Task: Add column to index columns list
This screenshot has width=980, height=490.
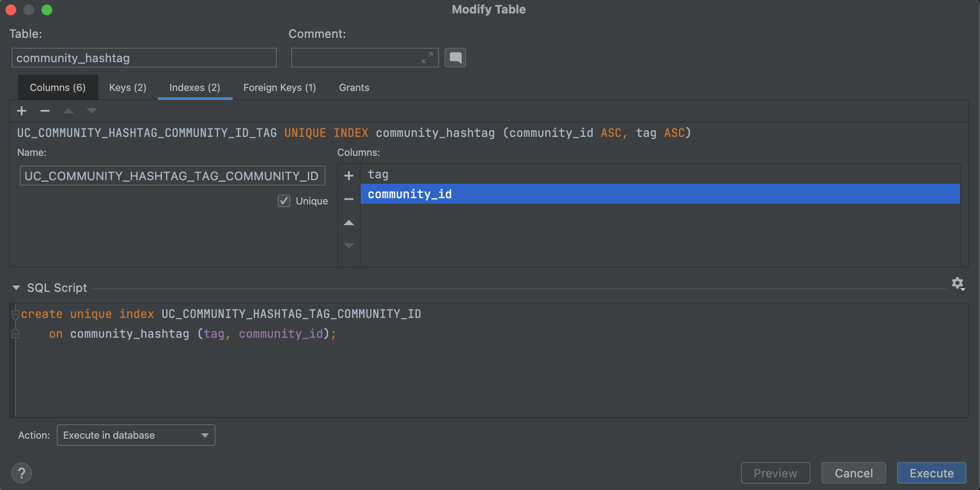Action: [348, 176]
